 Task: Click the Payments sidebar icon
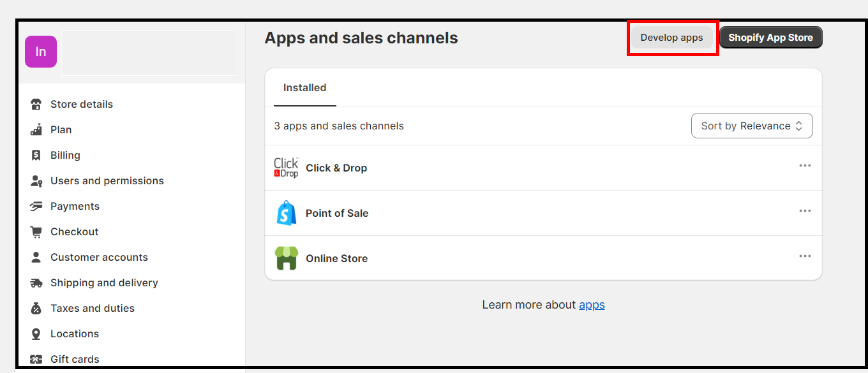37,206
